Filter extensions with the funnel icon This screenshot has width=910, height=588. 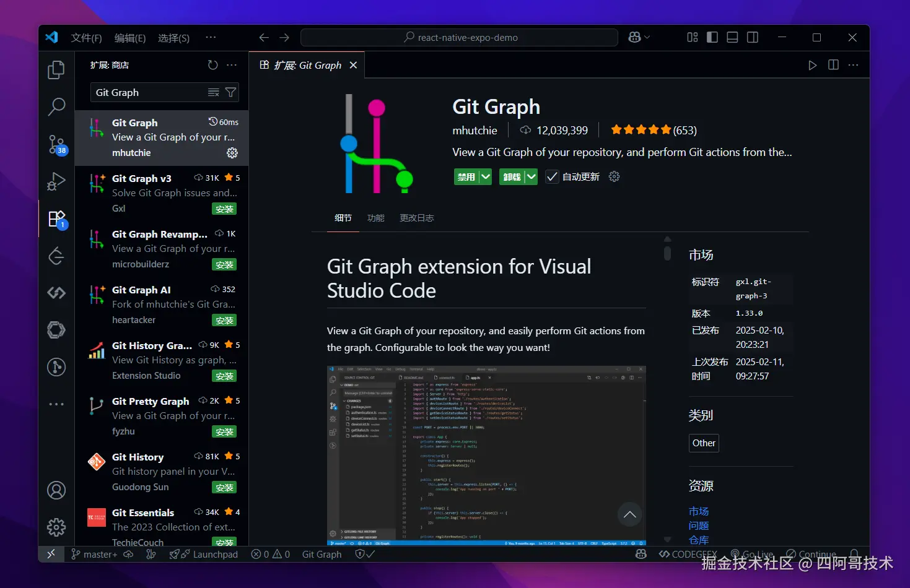(x=230, y=92)
